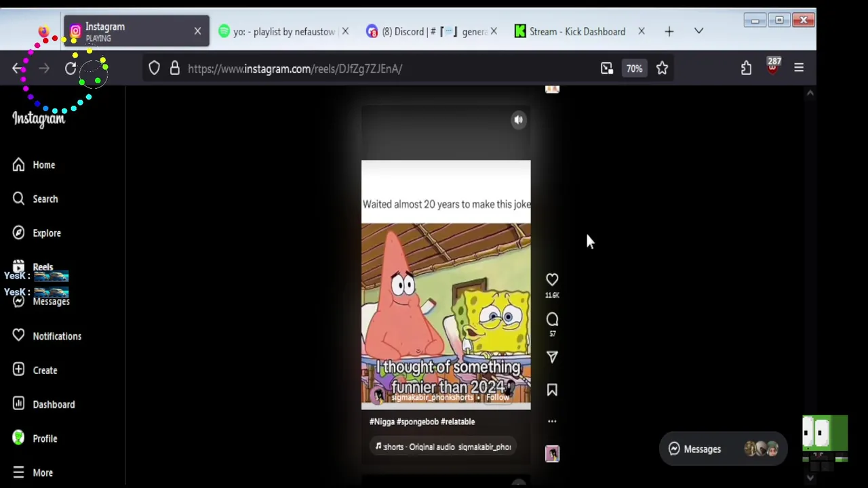Image resolution: width=868 pixels, height=488 pixels.
Task: Open Search in Instagram sidebar
Action: (35, 199)
